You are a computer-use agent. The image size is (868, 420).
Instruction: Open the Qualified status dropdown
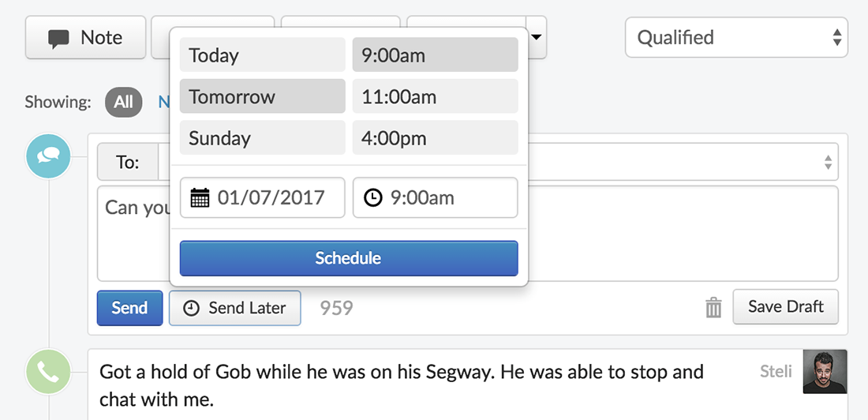coord(735,37)
